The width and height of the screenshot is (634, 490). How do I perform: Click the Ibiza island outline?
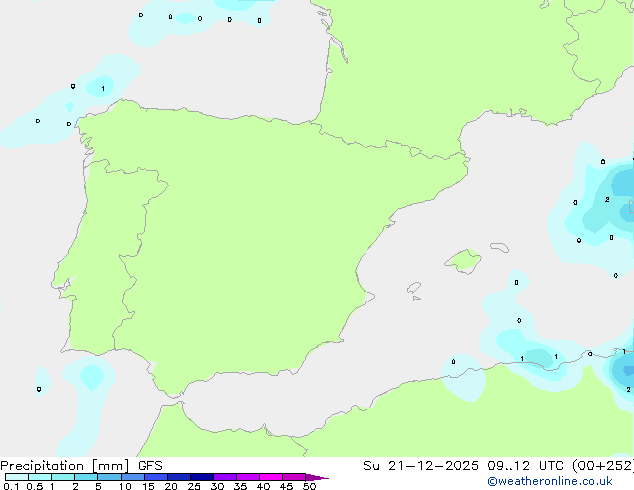tap(414, 288)
